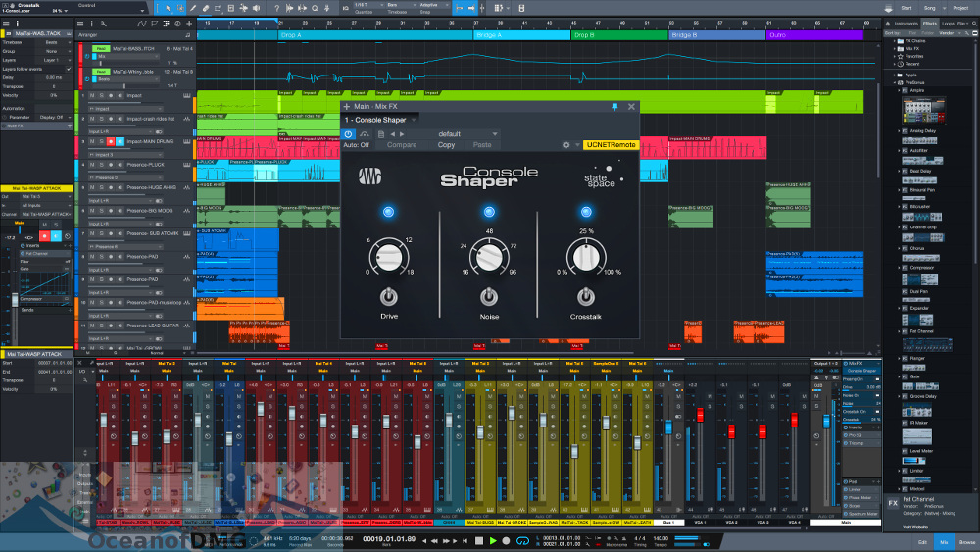Open track wrench options icon
Viewport: 980px width, 552px height.
(x=104, y=24)
